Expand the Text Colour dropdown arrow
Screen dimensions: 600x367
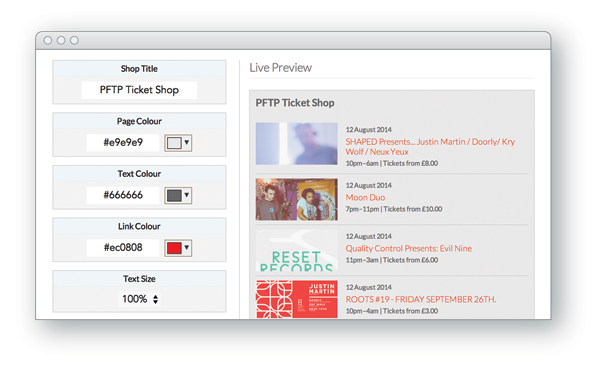coord(186,195)
